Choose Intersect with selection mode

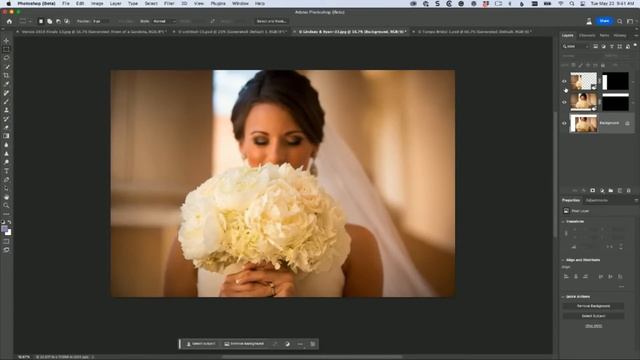[67, 21]
